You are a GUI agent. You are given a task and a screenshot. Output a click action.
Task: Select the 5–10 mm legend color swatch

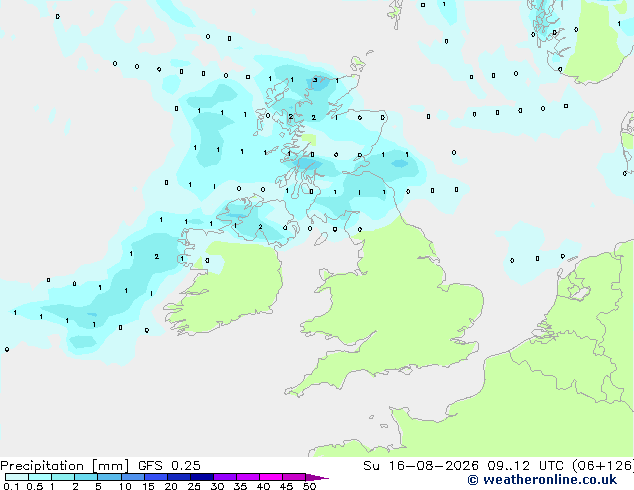(109, 477)
